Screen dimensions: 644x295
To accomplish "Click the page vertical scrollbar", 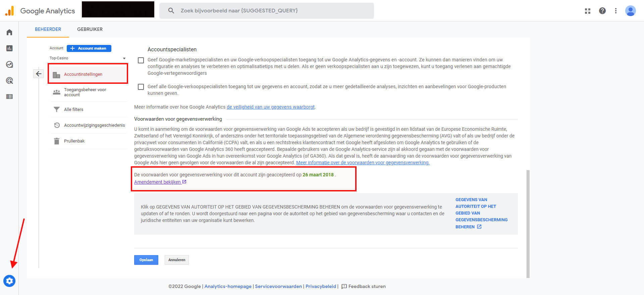I will click(x=528, y=224).
